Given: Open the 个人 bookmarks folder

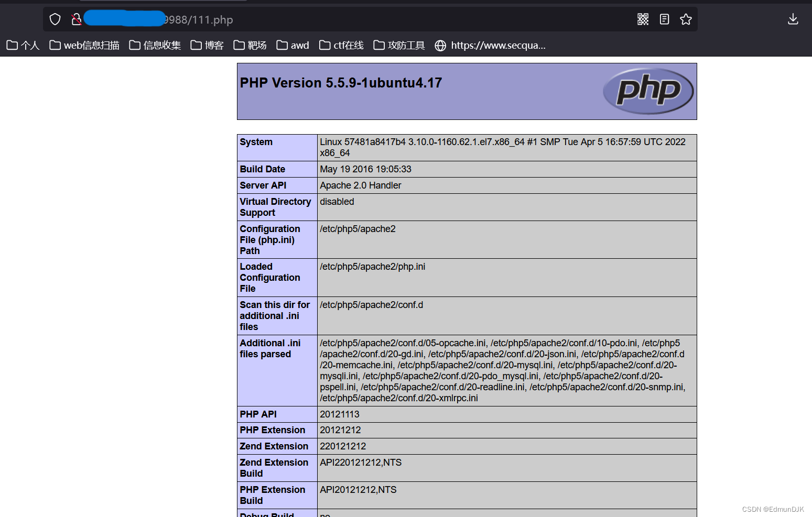Looking at the screenshot, I should (x=23, y=46).
